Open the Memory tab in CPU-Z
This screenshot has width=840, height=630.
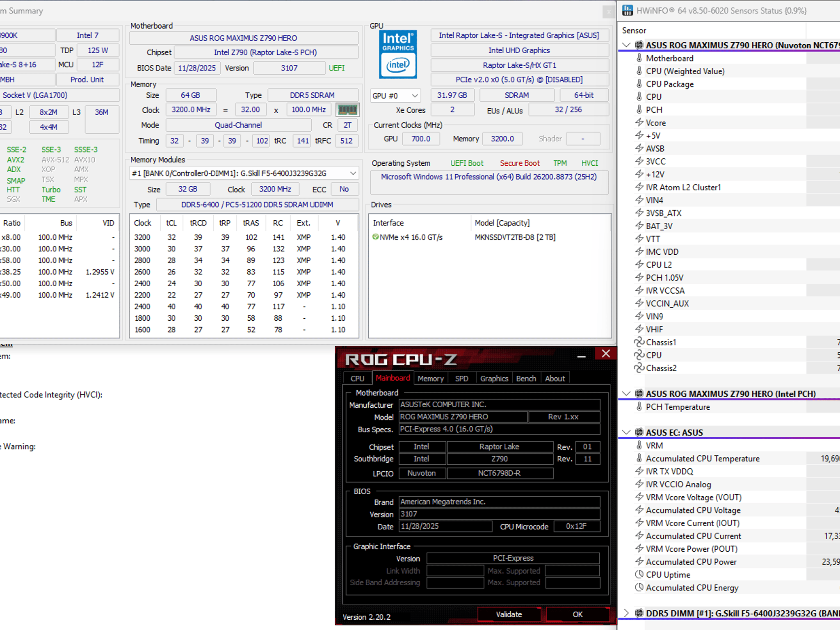tap(431, 378)
